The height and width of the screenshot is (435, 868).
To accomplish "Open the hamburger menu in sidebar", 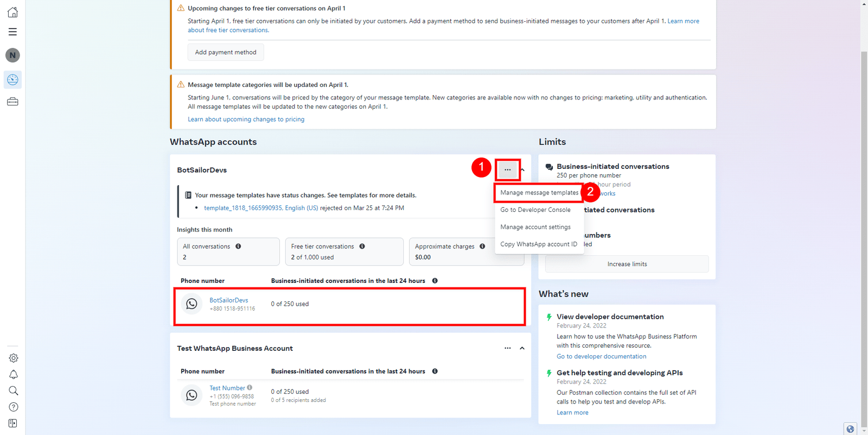I will (12, 32).
